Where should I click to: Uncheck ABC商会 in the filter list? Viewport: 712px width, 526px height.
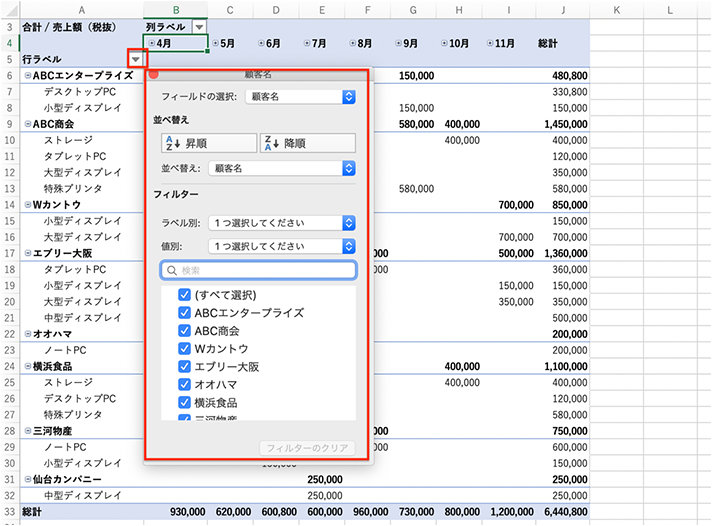[184, 331]
